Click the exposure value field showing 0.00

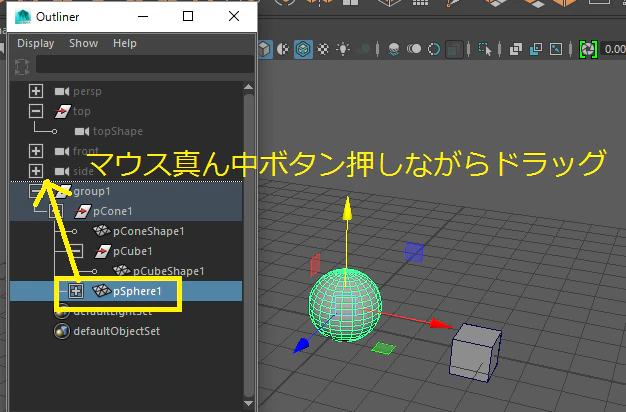click(613, 49)
